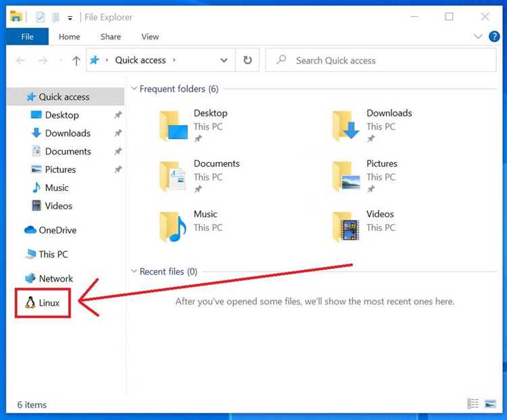
Task: Select the Desktop folder icon in Frequent folders
Action: click(174, 126)
